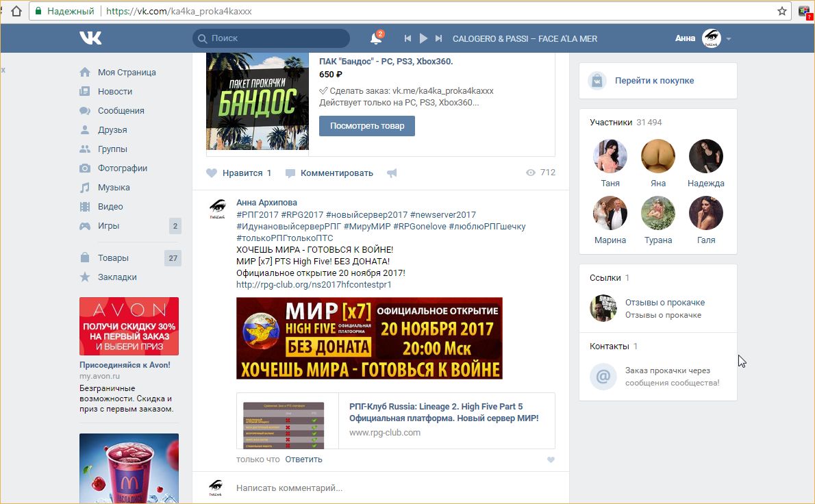Like Анна Архипова's comment with heart

point(550,459)
